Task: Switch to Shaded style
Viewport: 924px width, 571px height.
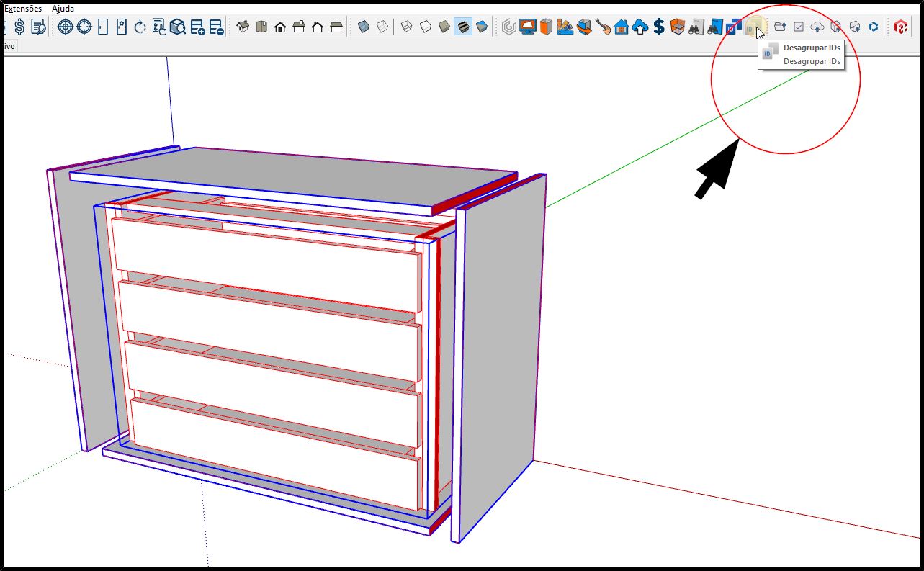Action: pos(444,27)
